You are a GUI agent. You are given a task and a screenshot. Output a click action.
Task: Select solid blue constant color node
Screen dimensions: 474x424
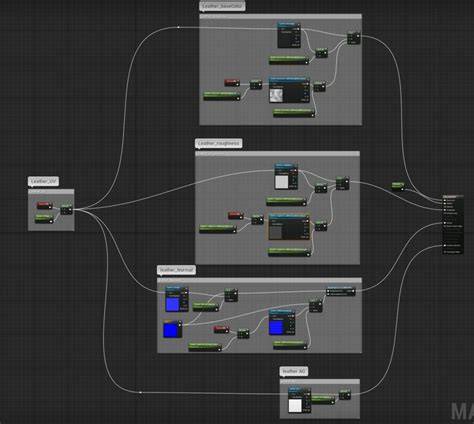point(173,329)
